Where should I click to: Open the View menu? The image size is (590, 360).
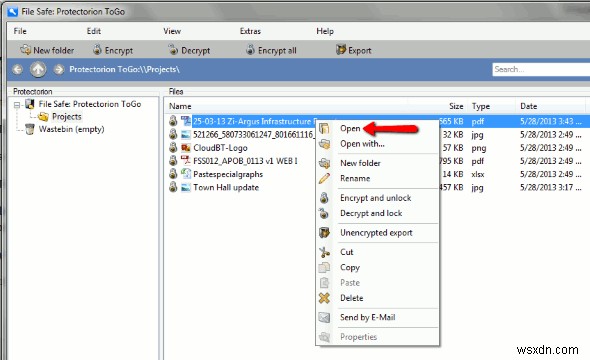(172, 31)
